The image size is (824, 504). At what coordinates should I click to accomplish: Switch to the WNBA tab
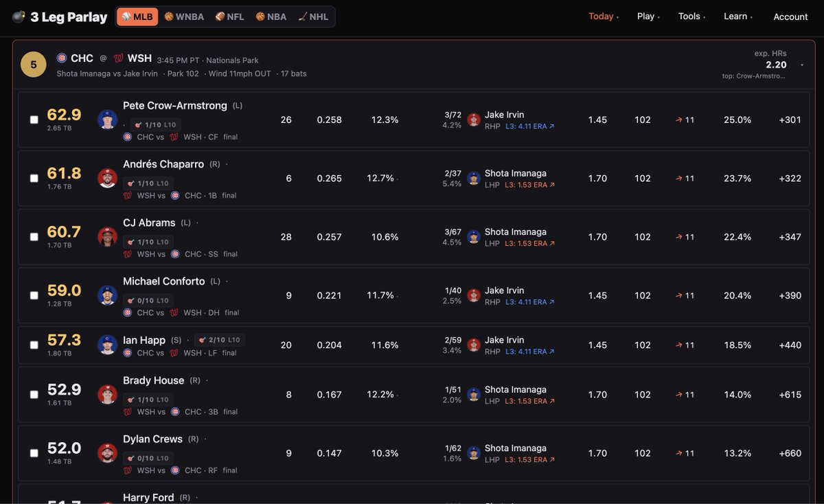[x=184, y=16]
